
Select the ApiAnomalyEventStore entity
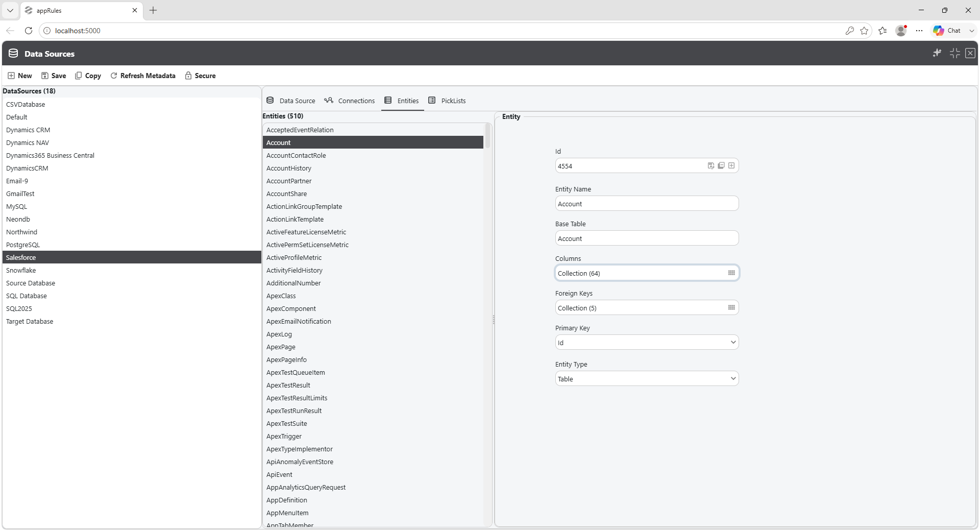tap(373, 462)
